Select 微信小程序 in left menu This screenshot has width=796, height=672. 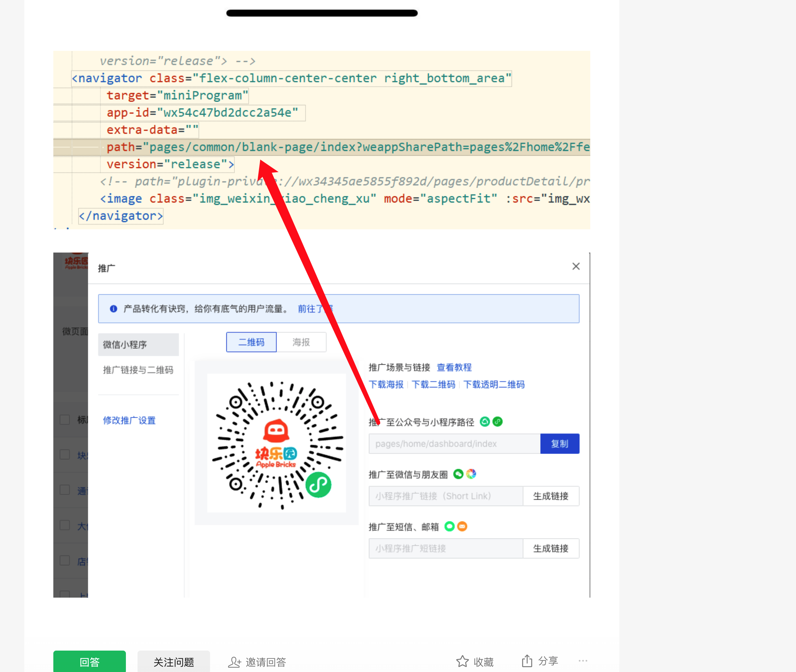coord(138,345)
